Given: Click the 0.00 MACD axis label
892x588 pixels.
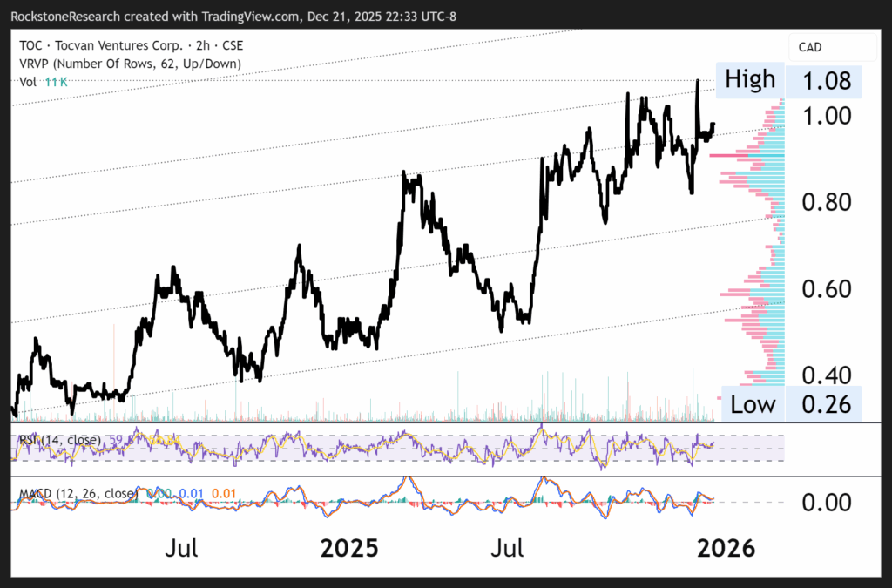Looking at the screenshot, I should (x=823, y=503).
